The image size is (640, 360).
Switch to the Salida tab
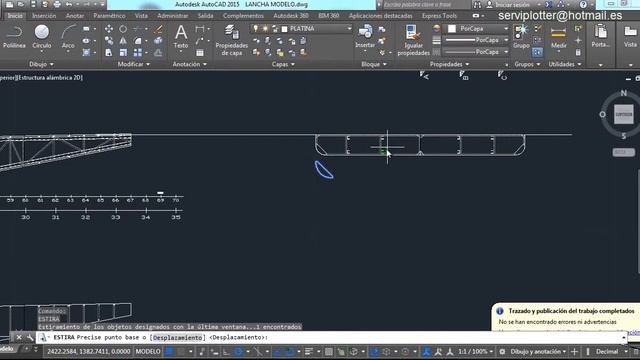click(x=206, y=16)
